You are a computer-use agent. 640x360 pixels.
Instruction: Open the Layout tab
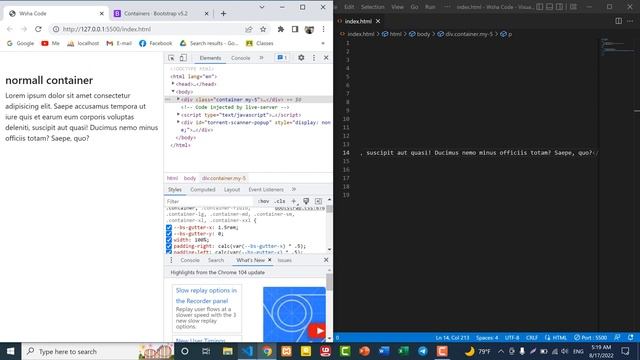point(232,189)
